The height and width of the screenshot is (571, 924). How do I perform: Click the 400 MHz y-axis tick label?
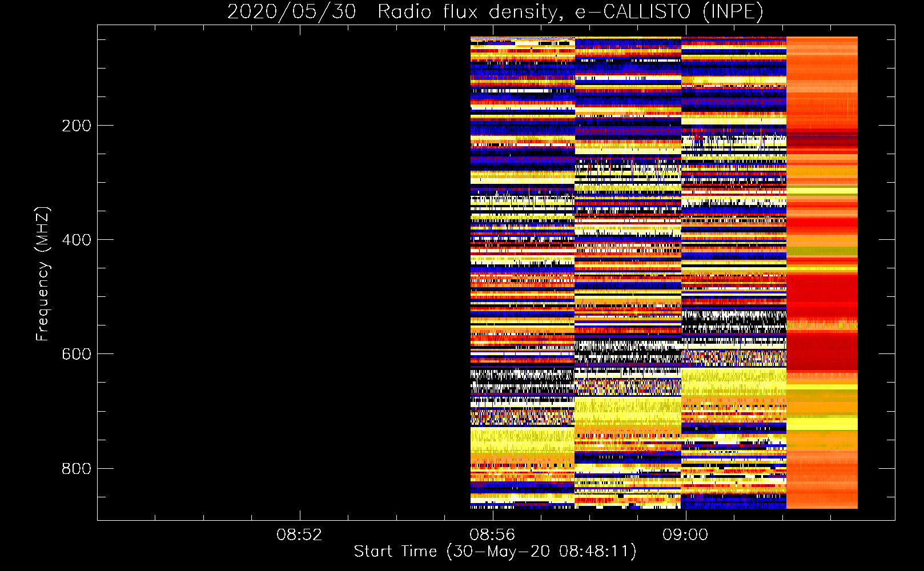[x=76, y=240]
